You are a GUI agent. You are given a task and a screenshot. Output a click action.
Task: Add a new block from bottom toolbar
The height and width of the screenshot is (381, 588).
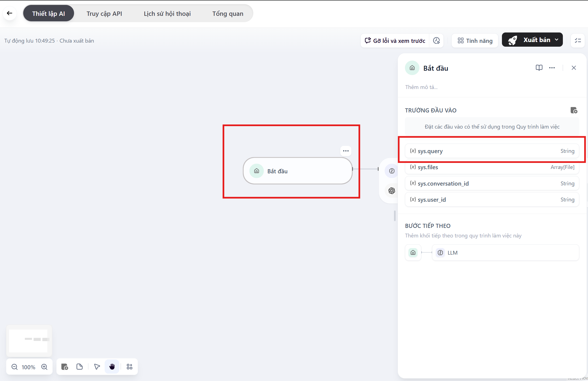point(64,367)
